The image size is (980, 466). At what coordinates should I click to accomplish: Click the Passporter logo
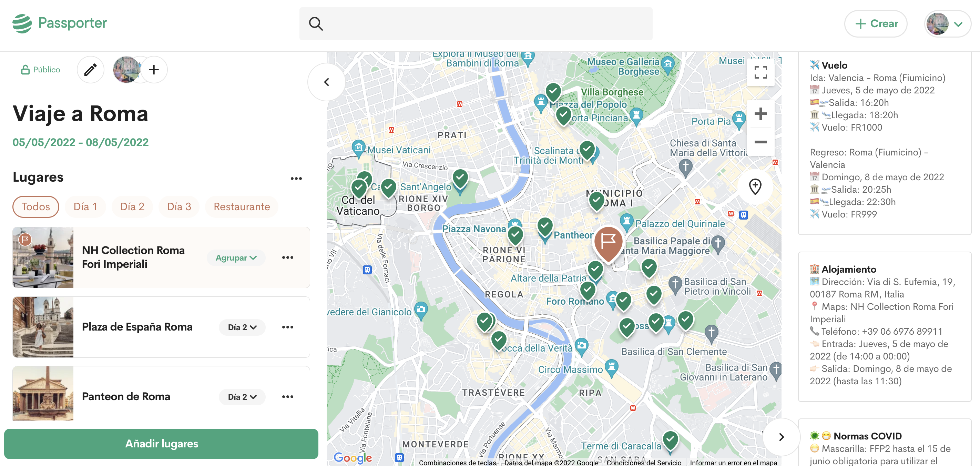tap(60, 23)
